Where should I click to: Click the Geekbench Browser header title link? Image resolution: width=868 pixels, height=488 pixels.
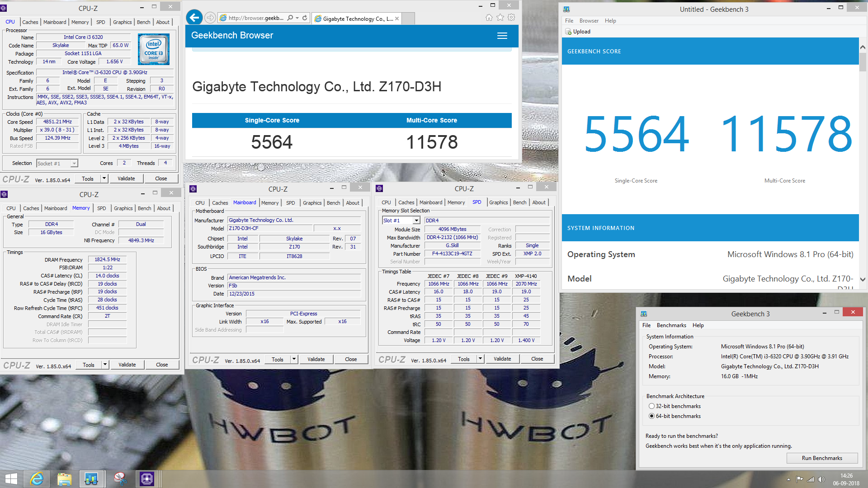click(232, 35)
